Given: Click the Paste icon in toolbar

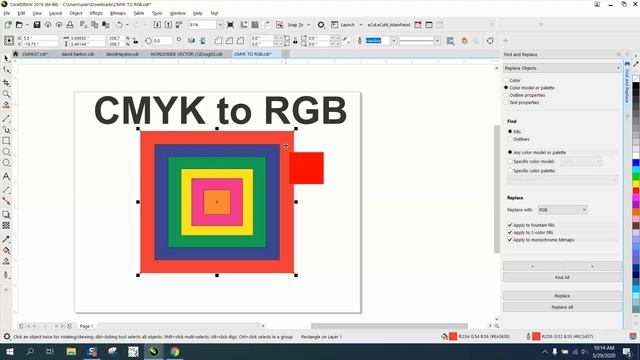Looking at the screenshot, I should click(x=105, y=25).
